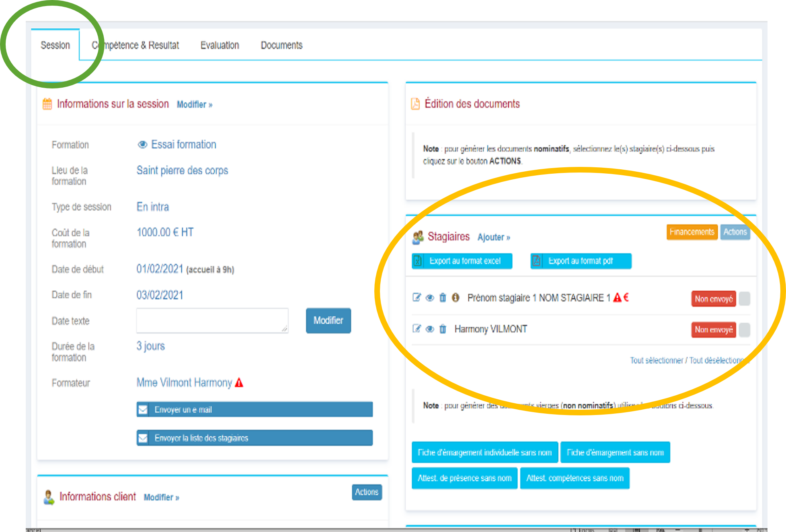786x532 pixels.
Task: Click into the Date texte field
Action: [x=212, y=320]
